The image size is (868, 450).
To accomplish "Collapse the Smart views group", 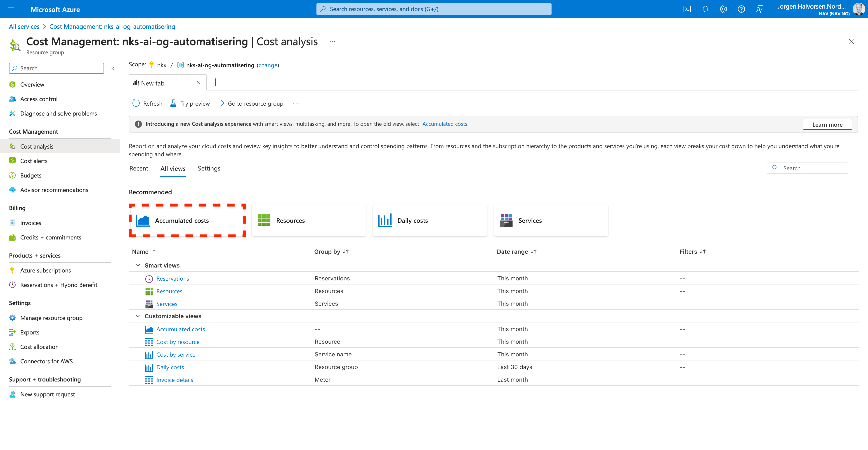I will point(138,265).
